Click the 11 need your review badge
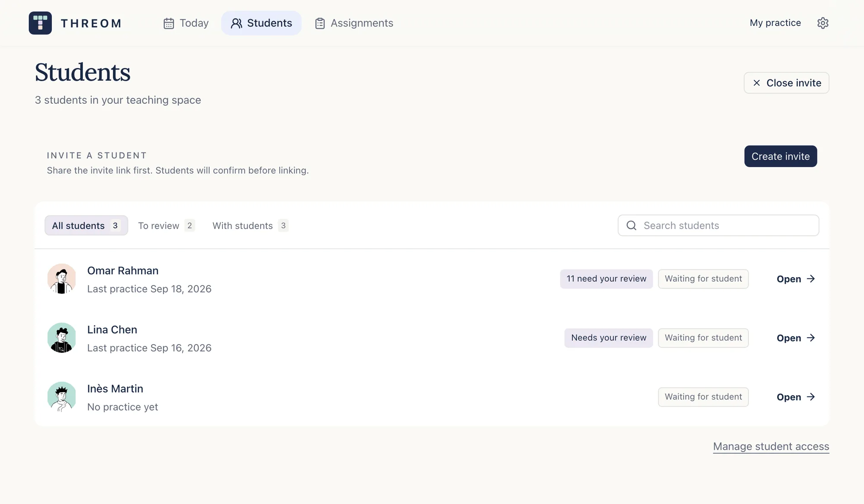 pos(606,279)
